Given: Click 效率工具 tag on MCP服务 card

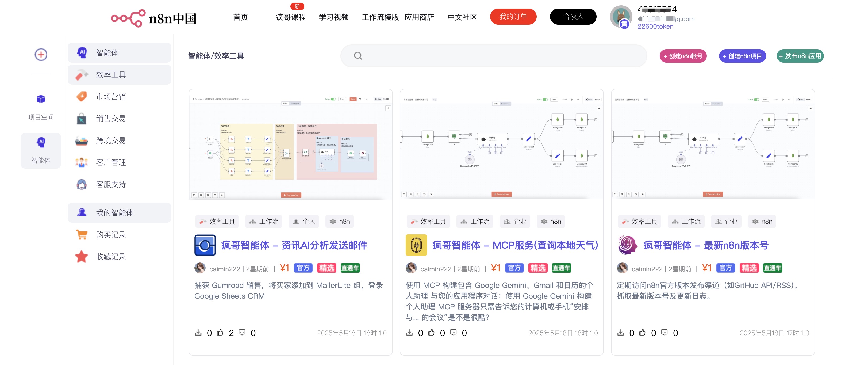Looking at the screenshot, I should coord(428,221).
